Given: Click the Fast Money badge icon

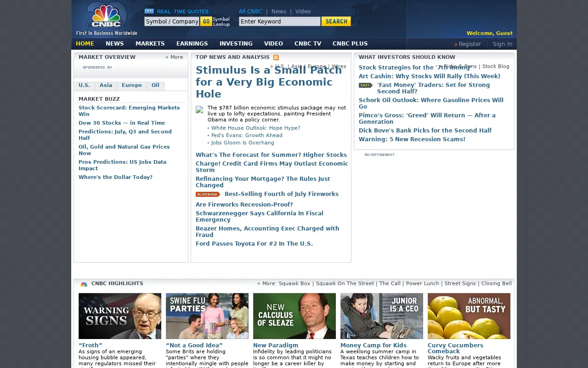Looking at the screenshot, I should [366, 85].
